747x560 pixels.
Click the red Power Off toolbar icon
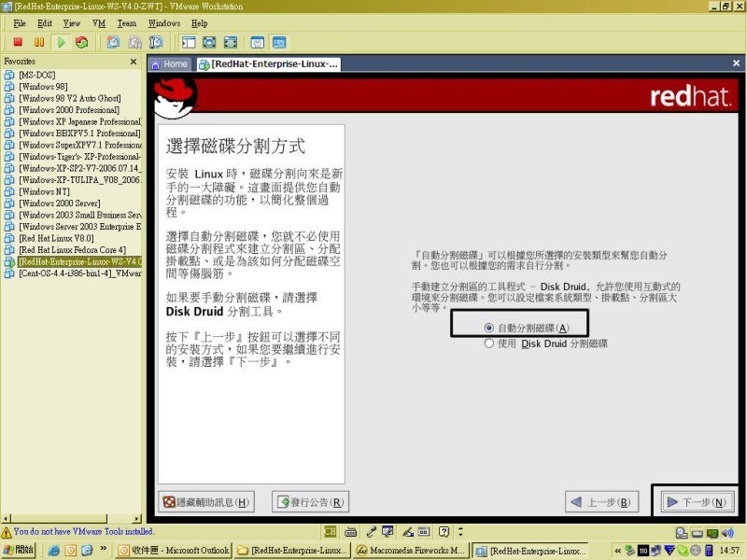(x=18, y=42)
